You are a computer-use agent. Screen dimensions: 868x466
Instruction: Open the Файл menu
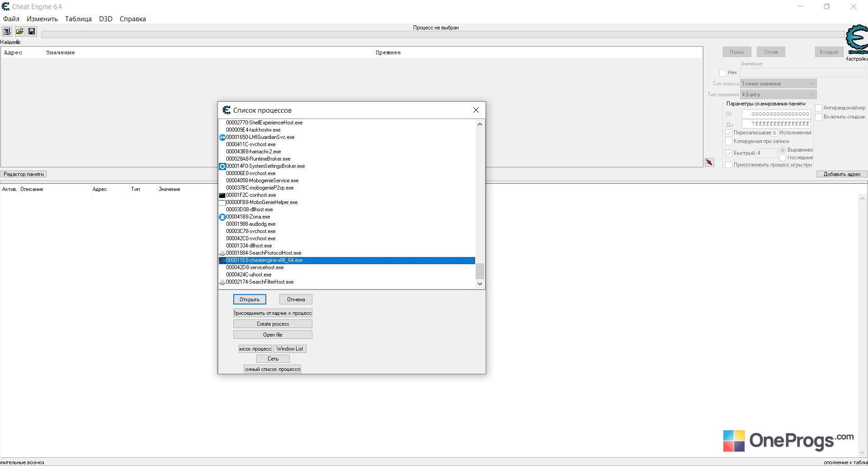click(x=11, y=19)
